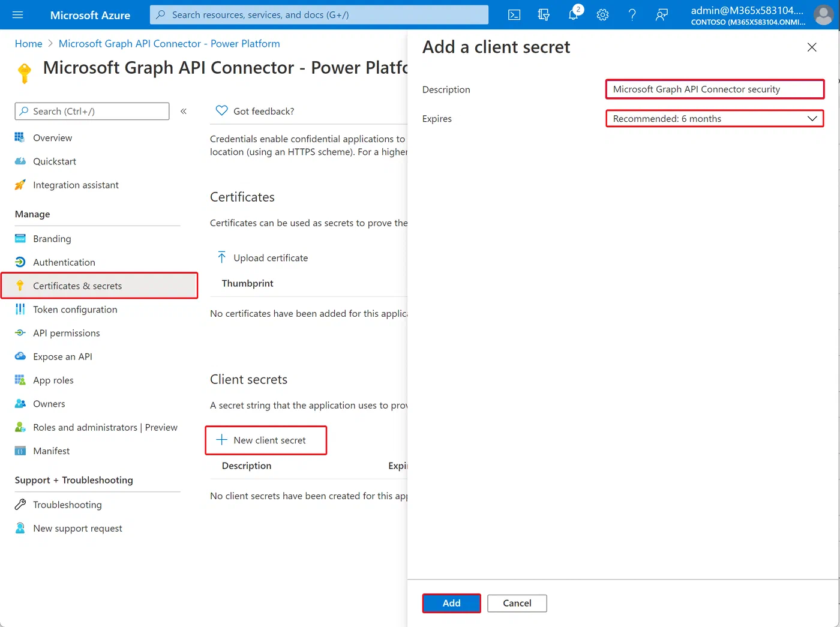Click the Authentication icon
The image size is (840, 627).
(20, 262)
